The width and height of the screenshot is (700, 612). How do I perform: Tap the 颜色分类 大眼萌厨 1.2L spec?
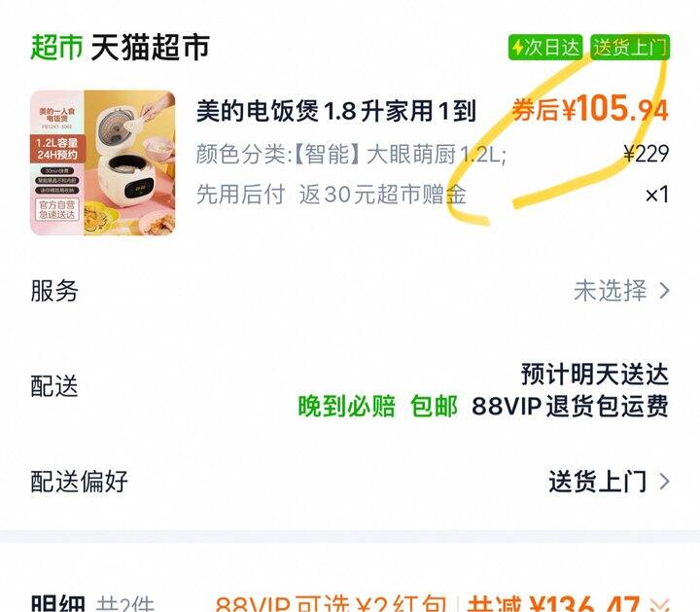pyautogui.click(x=351, y=155)
